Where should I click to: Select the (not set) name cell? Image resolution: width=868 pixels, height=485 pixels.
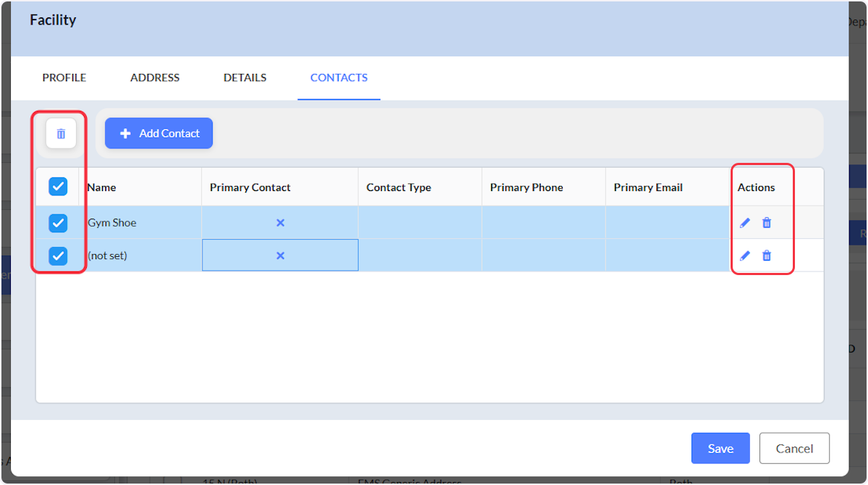coord(140,256)
